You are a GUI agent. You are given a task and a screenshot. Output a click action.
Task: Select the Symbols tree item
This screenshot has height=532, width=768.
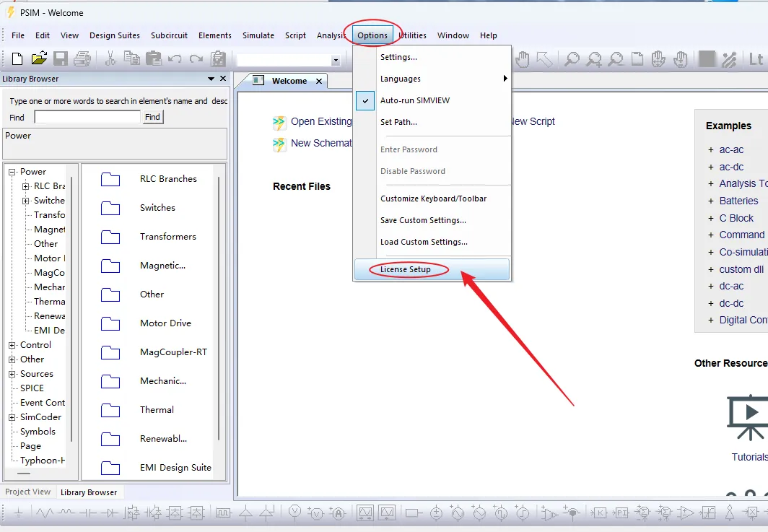point(38,432)
